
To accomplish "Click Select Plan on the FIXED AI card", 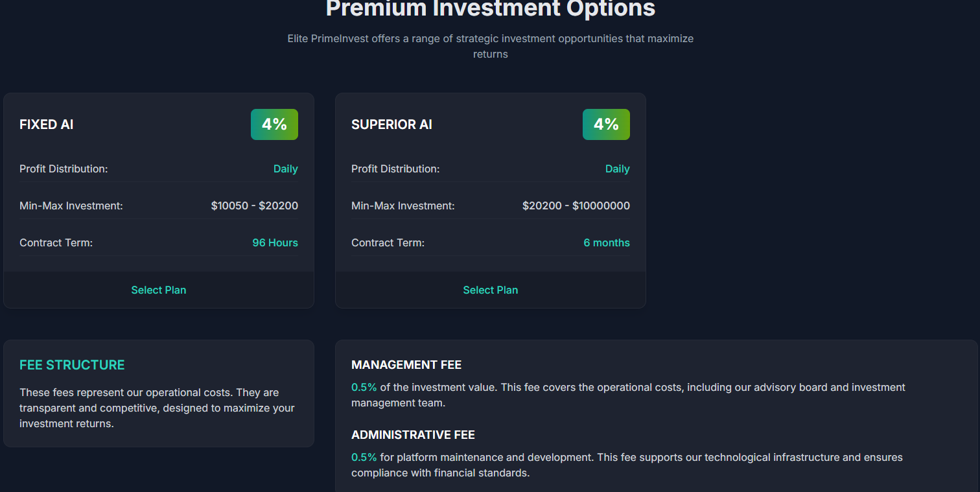I will [x=159, y=290].
